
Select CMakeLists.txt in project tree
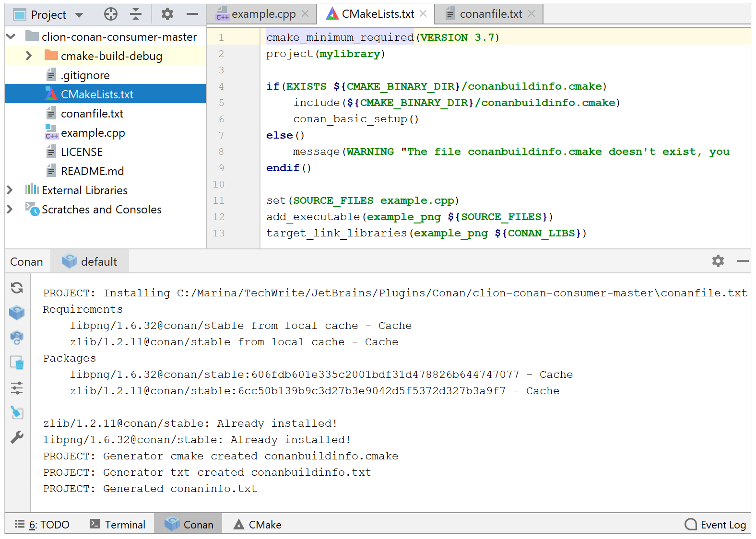[x=106, y=94]
